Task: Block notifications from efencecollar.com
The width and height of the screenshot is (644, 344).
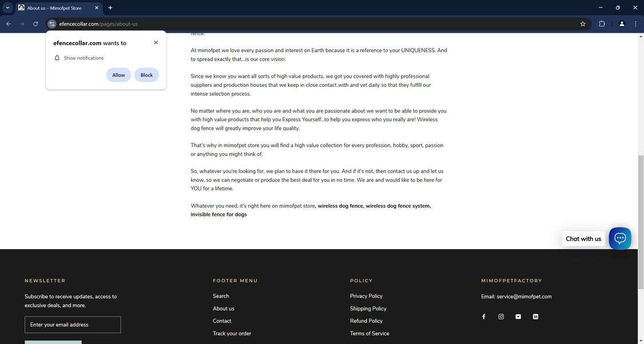Action: click(x=146, y=75)
